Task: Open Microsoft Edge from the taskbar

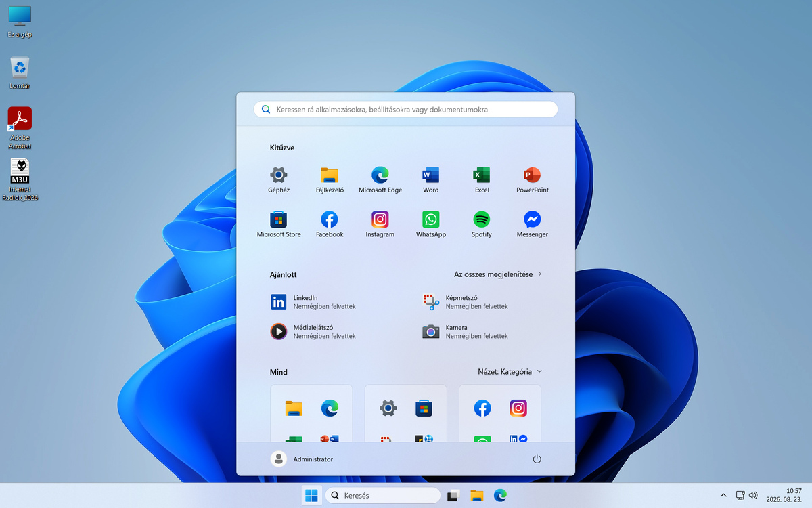Action: 501,496
